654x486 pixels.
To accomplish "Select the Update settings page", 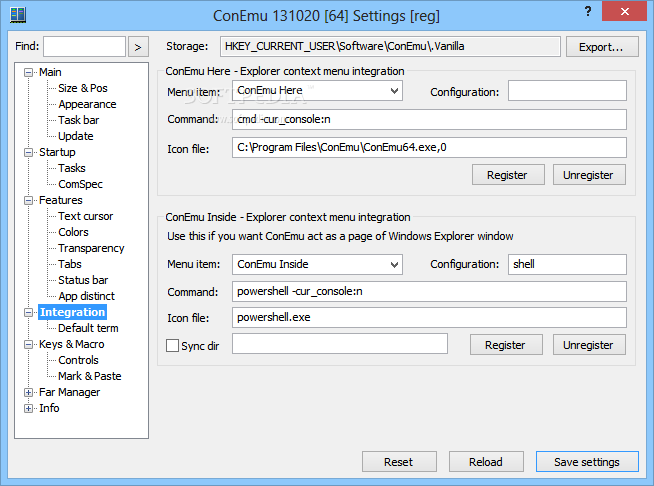I will (x=75, y=136).
